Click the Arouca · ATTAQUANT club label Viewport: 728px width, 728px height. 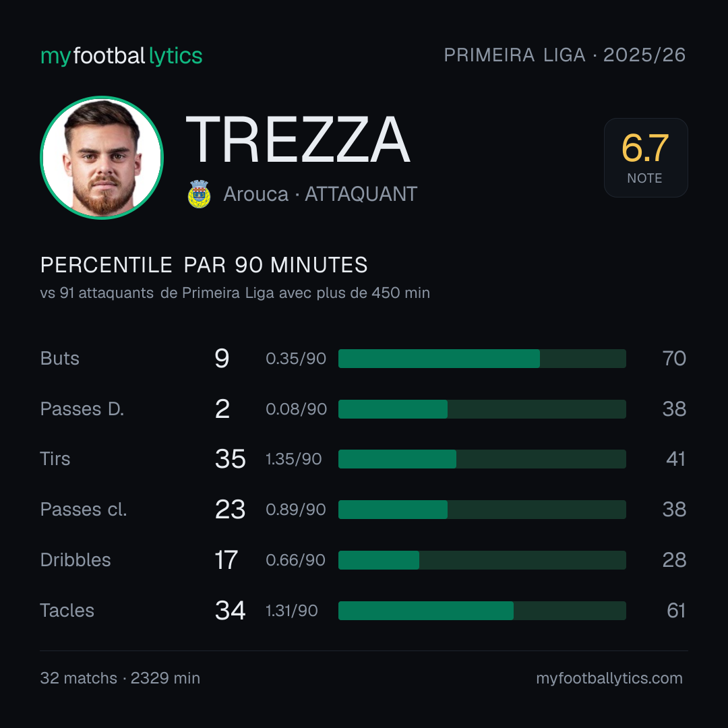click(320, 194)
